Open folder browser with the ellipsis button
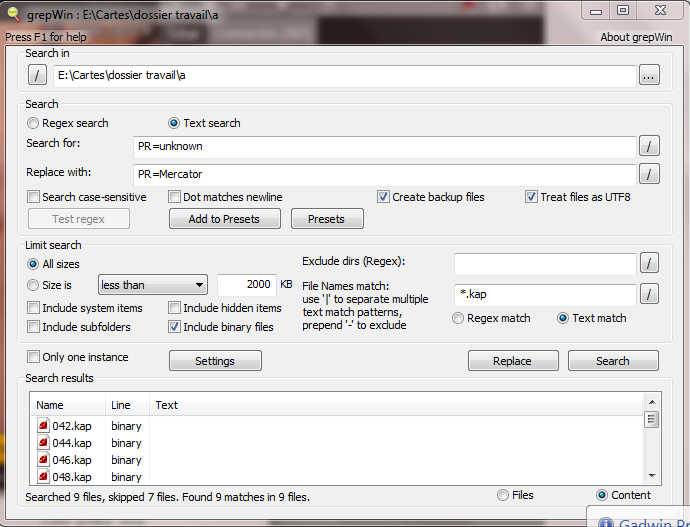Screen dimensions: 690x527 [x=649, y=75]
